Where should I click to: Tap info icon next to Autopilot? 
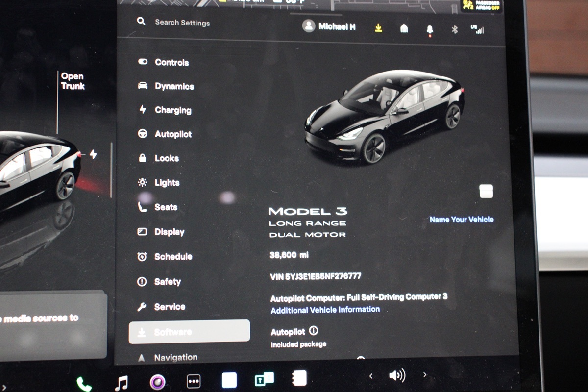(314, 331)
